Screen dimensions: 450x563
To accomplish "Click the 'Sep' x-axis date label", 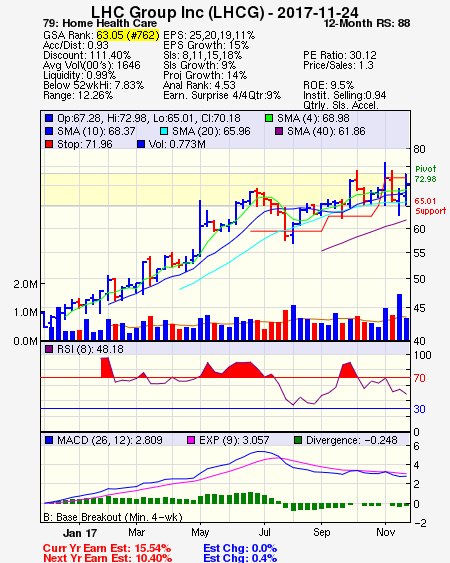I will 321,532.
